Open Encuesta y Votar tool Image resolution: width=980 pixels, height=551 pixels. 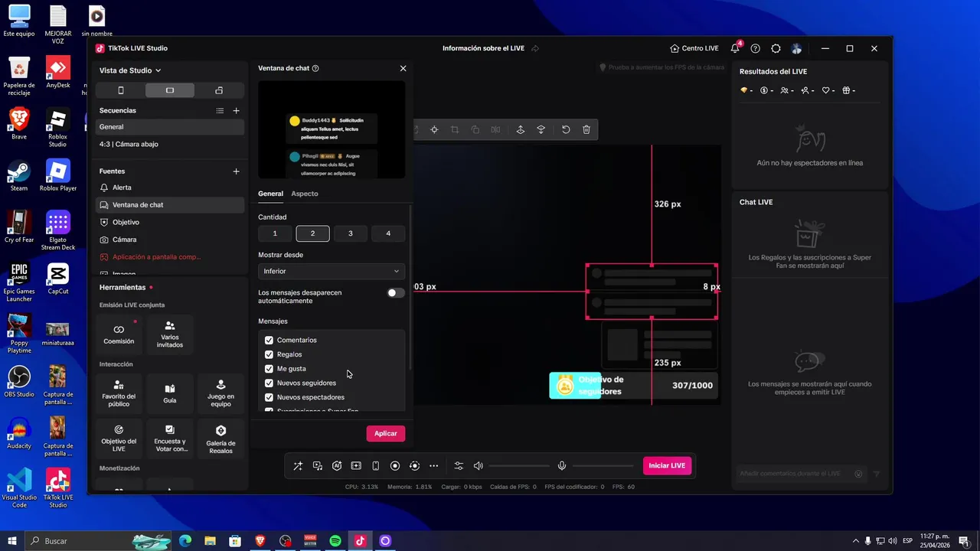pyautogui.click(x=170, y=439)
